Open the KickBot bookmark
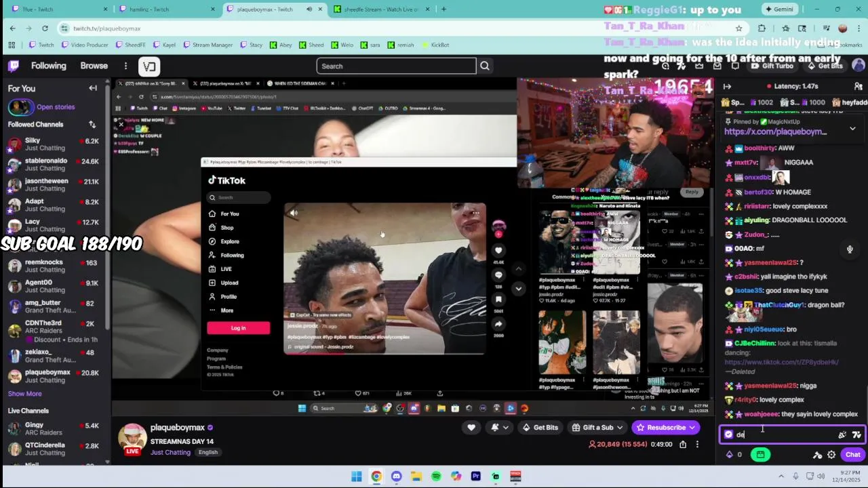868x488 pixels. (x=435, y=45)
